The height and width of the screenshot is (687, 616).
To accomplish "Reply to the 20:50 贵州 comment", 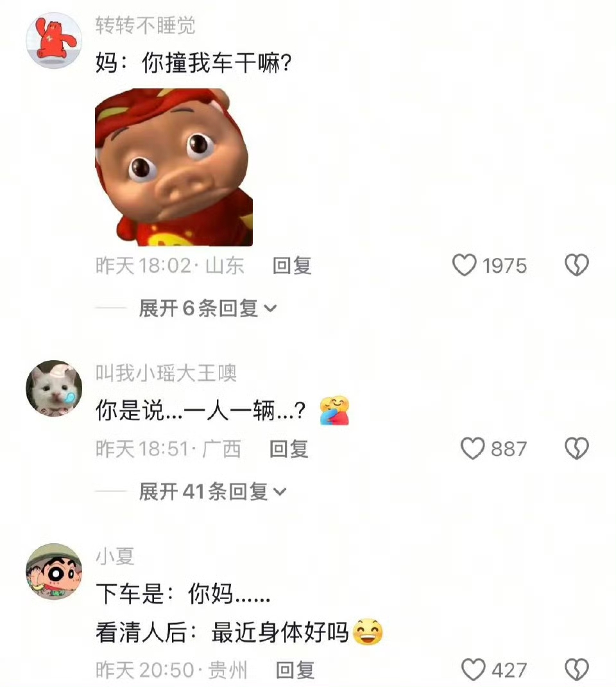I will [295, 670].
